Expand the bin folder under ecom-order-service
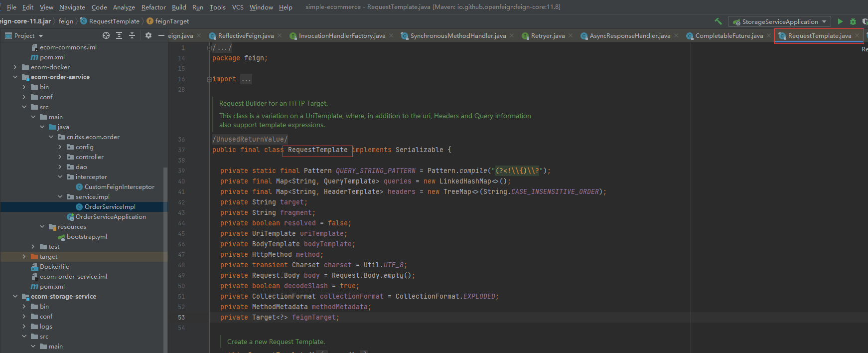The image size is (868, 353). pyautogui.click(x=24, y=87)
